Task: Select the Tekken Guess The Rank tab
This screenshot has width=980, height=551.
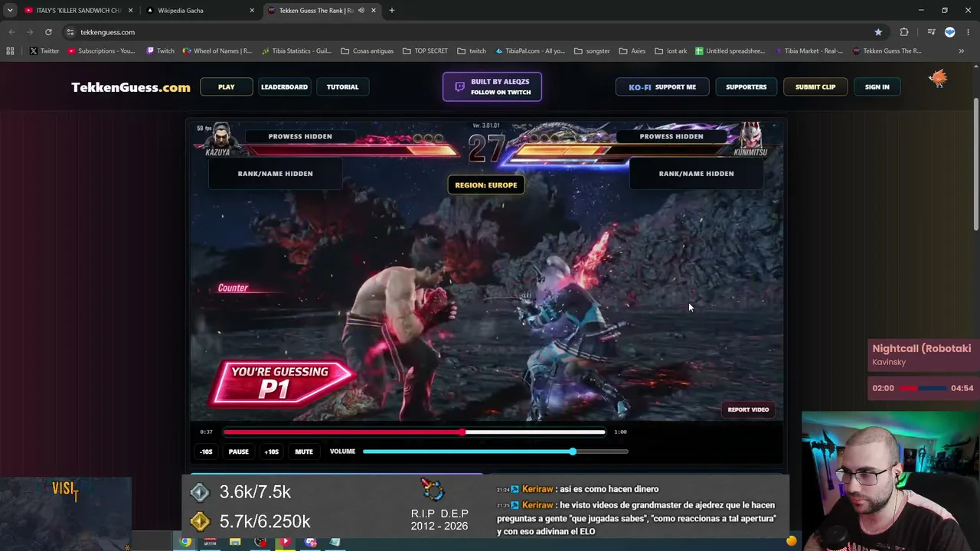Action: (x=322, y=11)
